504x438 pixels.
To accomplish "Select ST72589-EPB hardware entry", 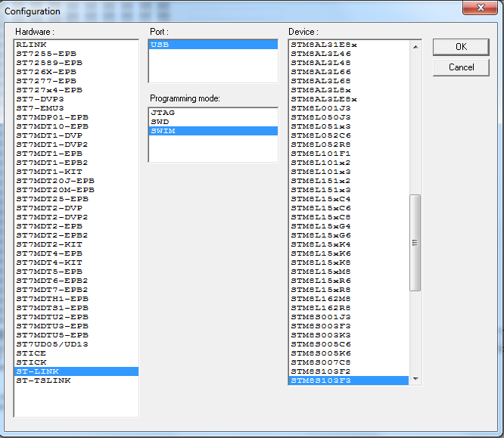I will click(76, 63).
